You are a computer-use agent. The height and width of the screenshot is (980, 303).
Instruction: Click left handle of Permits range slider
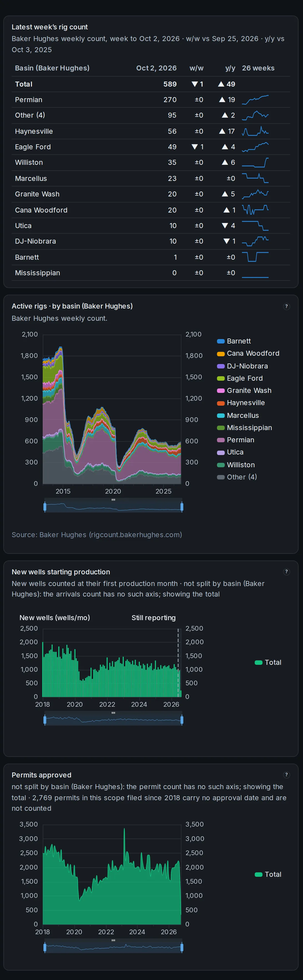click(x=45, y=947)
